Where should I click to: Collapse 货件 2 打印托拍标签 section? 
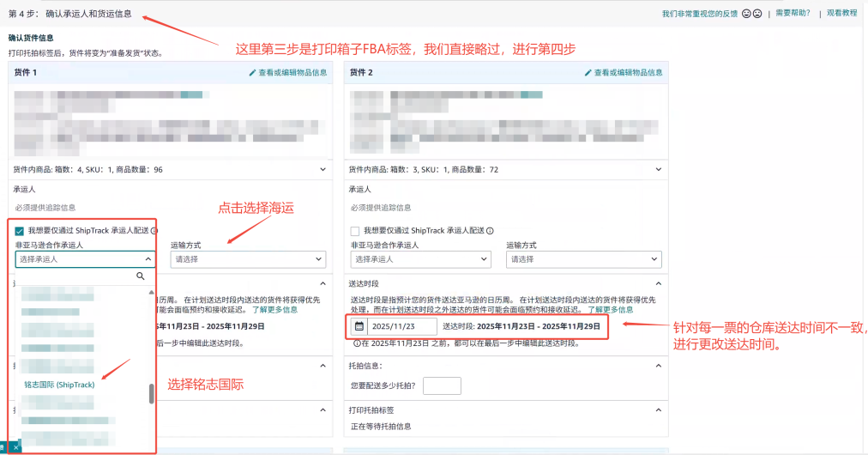point(658,410)
